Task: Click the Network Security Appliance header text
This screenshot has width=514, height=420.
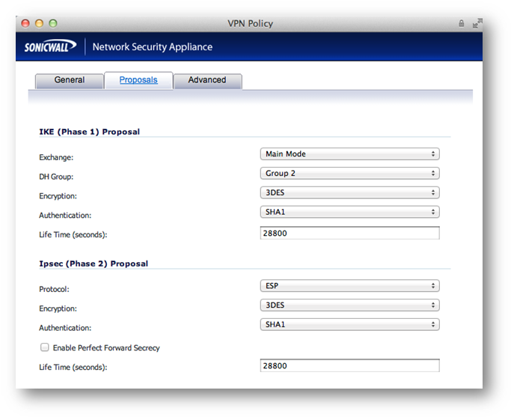Action: 153,47
